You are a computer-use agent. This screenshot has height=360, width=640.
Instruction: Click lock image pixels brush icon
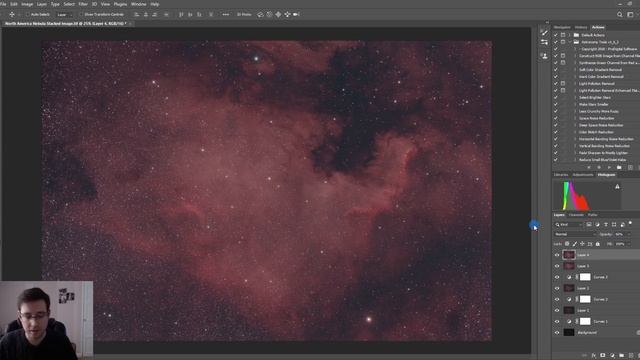point(575,244)
